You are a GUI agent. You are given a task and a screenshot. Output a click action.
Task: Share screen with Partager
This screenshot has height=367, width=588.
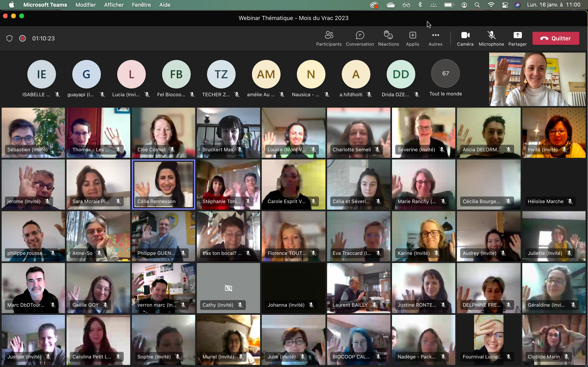(x=517, y=38)
